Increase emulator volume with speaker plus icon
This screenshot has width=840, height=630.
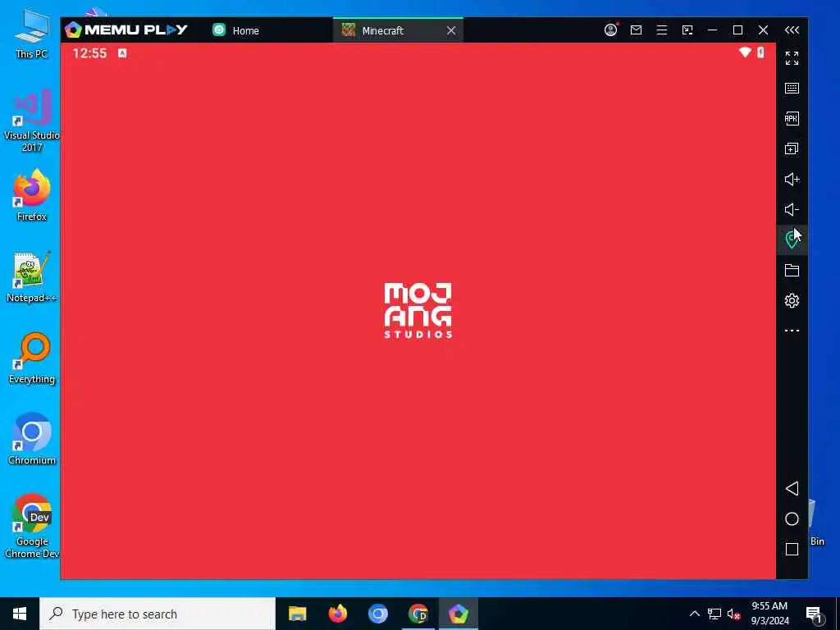click(x=792, y=179)
